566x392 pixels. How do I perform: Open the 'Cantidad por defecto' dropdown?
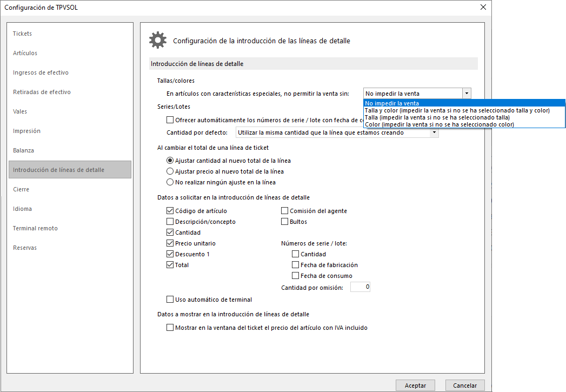click(434, 132)
